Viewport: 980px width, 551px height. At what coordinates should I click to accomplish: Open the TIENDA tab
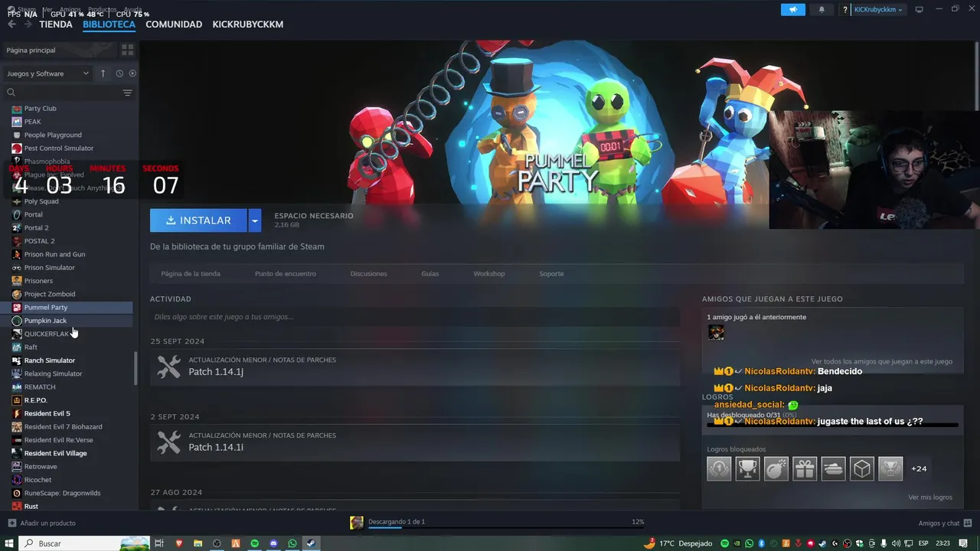click(x=56, y=24)
